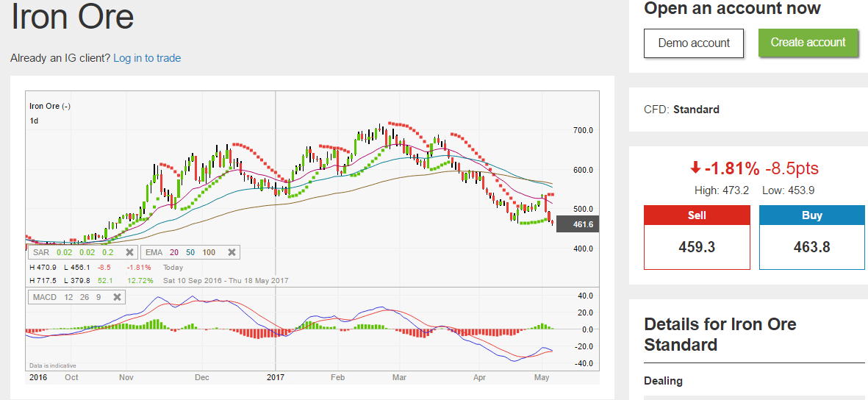Click the Mar label on time axis

[398, 378]
